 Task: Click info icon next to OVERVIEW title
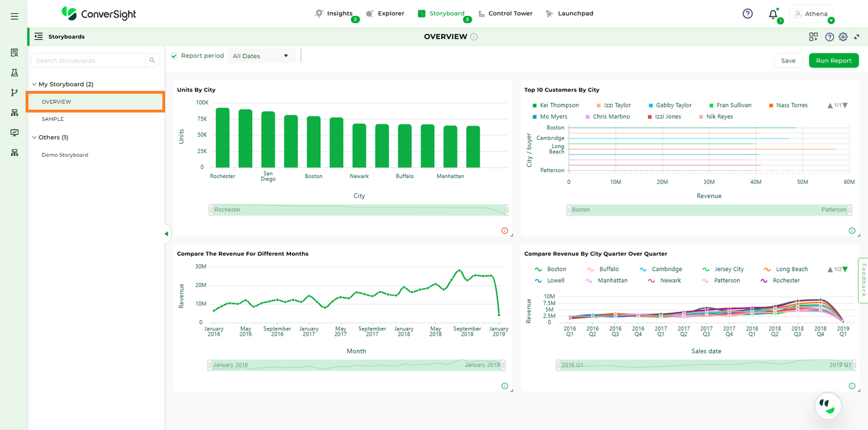[474, 37]
